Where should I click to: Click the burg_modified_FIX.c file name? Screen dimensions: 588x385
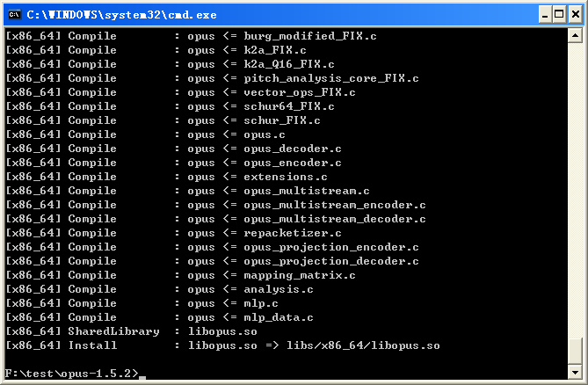[x=310, y=36]
